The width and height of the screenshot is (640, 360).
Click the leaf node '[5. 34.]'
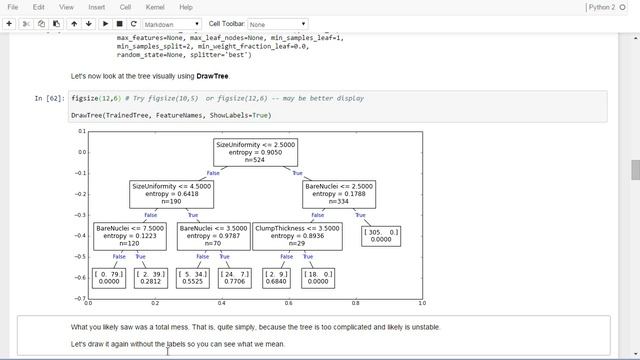click(x=193, y=278)
